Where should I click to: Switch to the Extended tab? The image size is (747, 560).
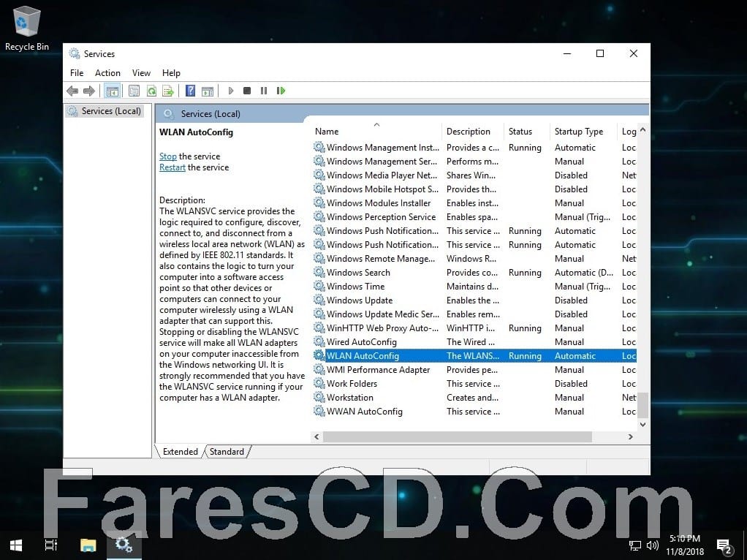point(180,451)
